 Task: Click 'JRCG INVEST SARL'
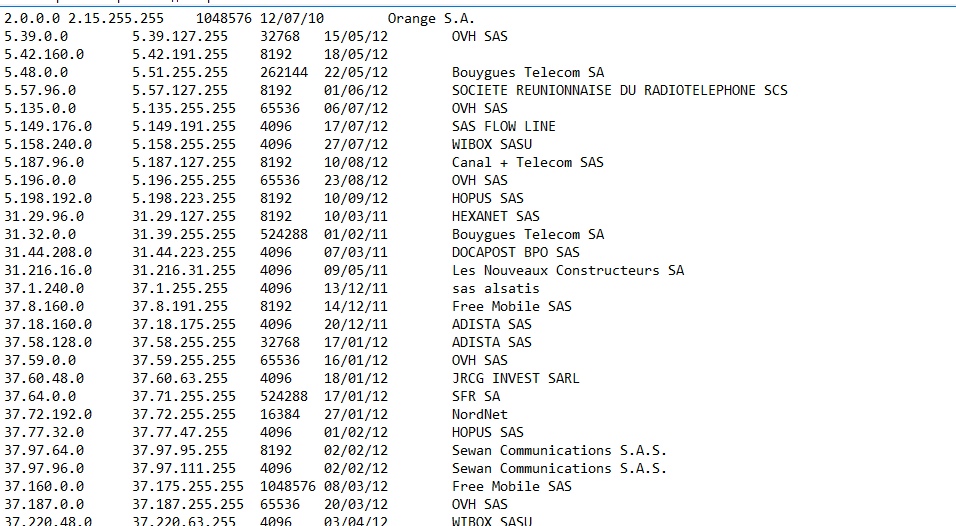click(516, 379)
